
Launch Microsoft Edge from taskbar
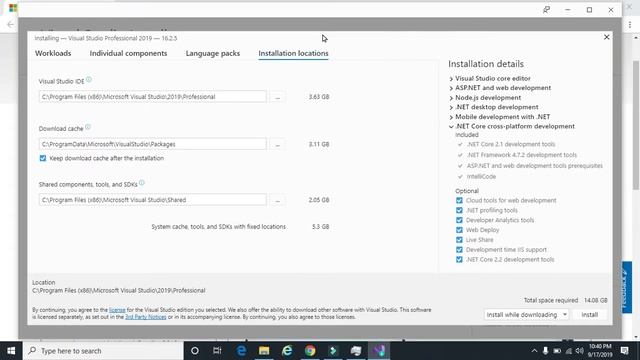click(x=241, y=351)
